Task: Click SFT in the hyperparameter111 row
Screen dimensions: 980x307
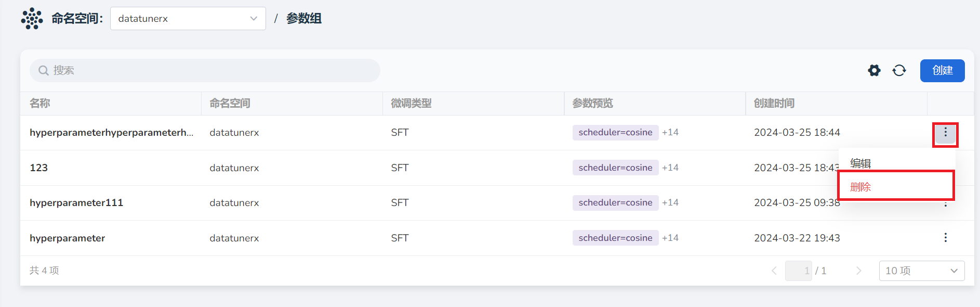Action: click(x=400, y=203)
